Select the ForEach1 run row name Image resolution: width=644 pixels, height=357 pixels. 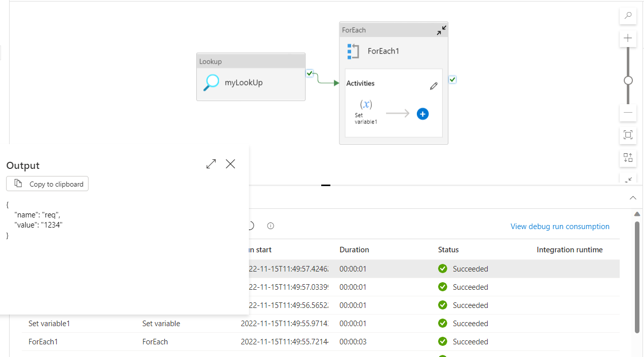(44, 342)
